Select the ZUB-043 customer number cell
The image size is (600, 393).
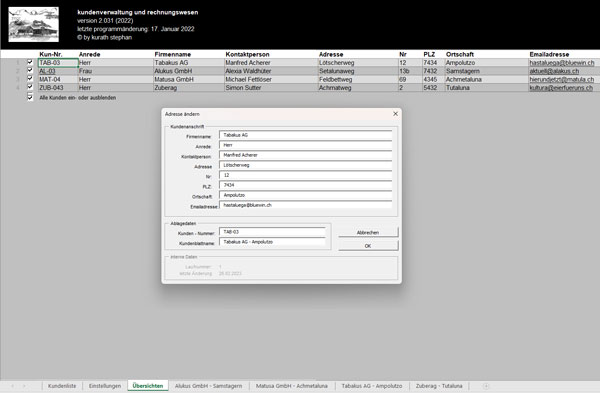[58, 88]
